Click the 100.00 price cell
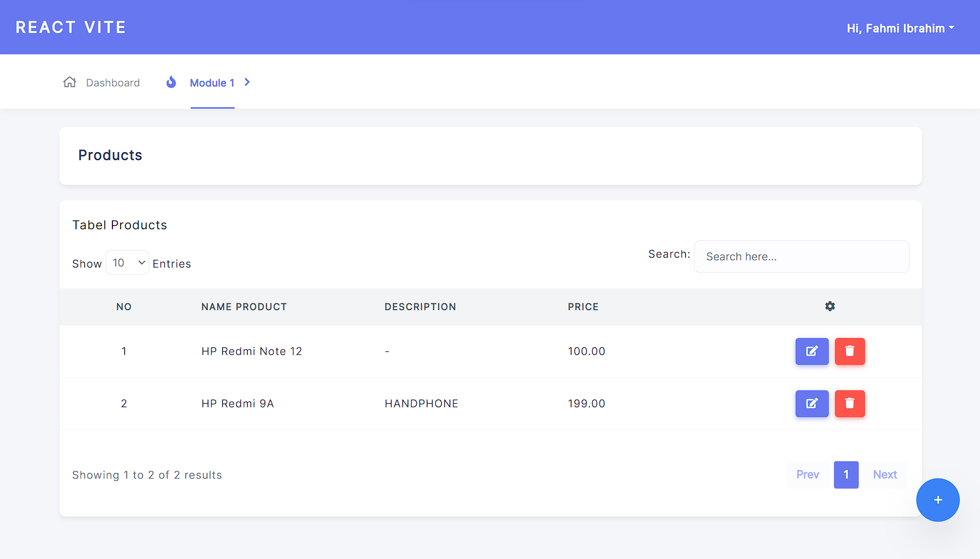Screen dimensions: 980x559 pyautogui.click(x=586, y=351)
